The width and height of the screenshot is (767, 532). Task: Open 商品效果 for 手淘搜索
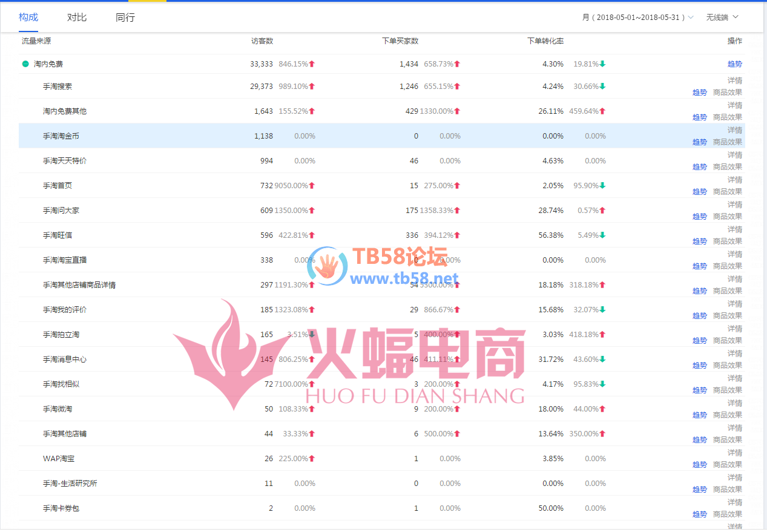point(728,93)
